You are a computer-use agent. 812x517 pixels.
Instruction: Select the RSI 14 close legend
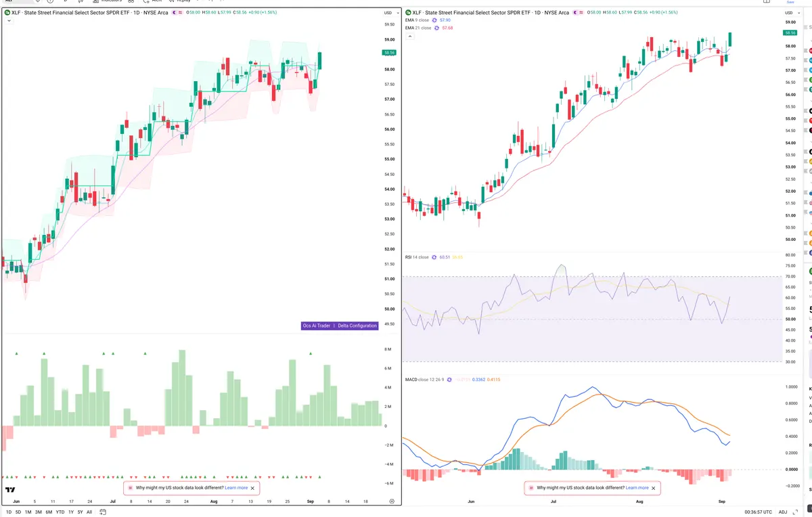click(417, 257)
